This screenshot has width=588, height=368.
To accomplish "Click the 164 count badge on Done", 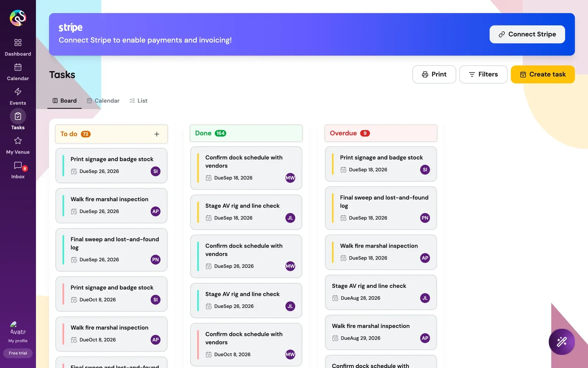I will pos(220,134).
